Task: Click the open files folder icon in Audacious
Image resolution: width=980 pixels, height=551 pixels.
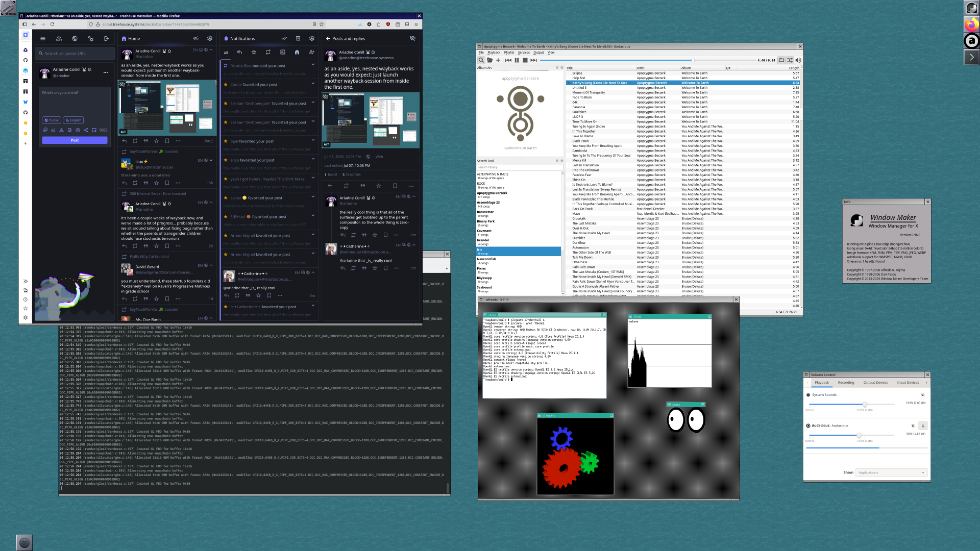Action: [489, 60]
